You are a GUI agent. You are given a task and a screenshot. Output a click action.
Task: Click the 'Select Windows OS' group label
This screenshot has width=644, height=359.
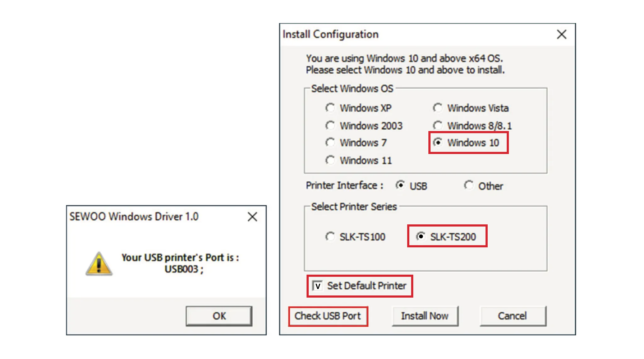pos(352,89)
